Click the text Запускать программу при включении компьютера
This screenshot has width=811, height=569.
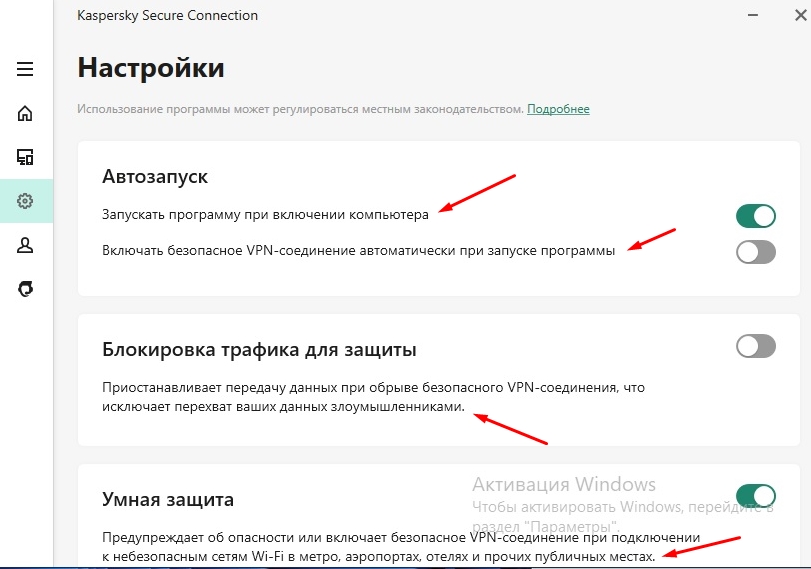[265, 215]
